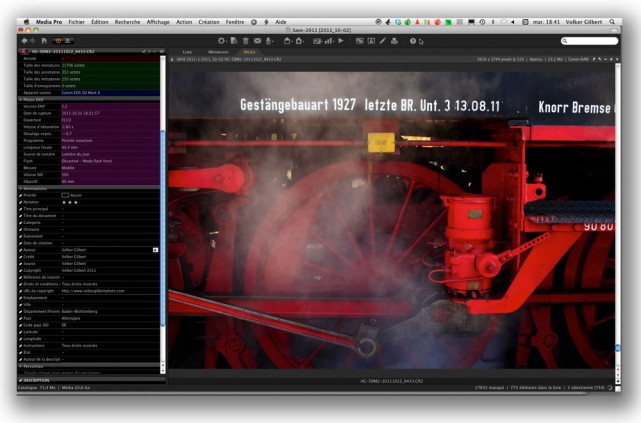
Task: Select the Média view tab
Action: tap(249, 52)
